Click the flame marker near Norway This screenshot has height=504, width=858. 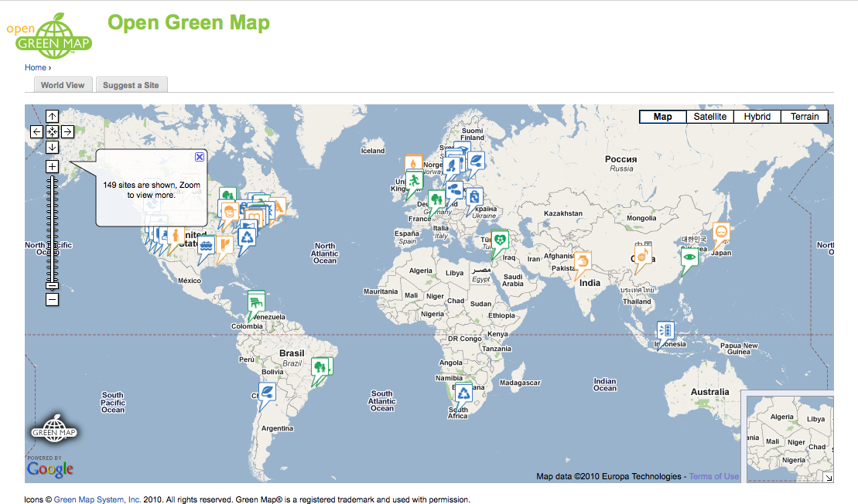coord(414,164)
